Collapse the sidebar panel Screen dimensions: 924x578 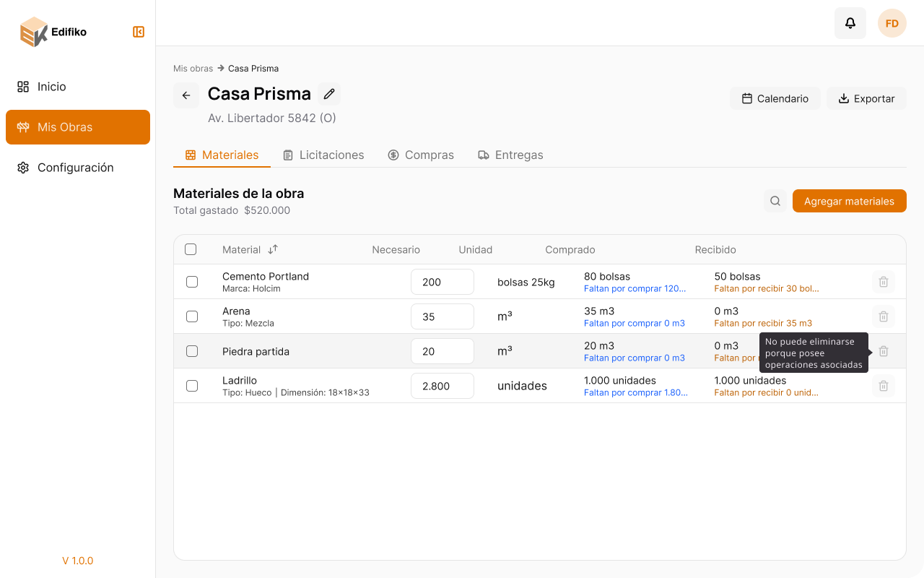pos(139,32)
